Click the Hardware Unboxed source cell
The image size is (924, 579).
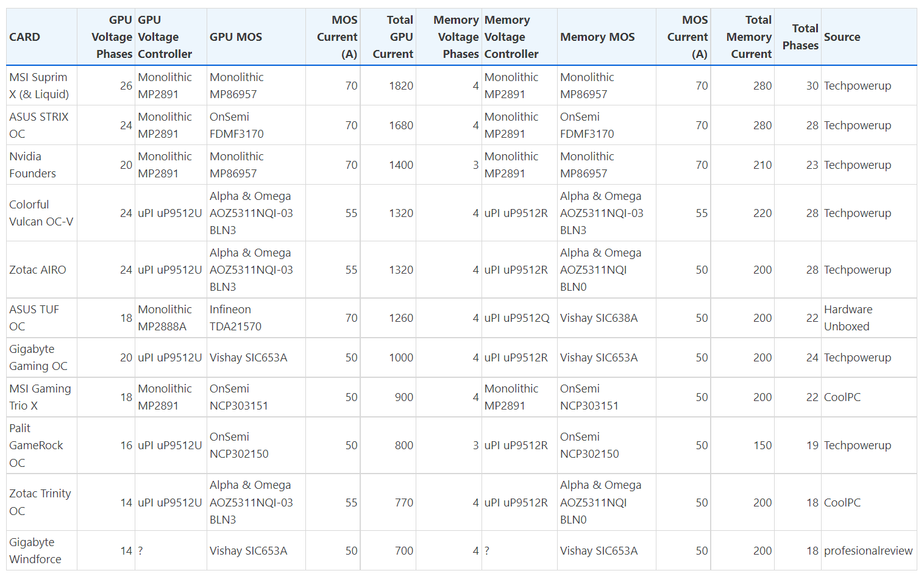click(848, 318)
